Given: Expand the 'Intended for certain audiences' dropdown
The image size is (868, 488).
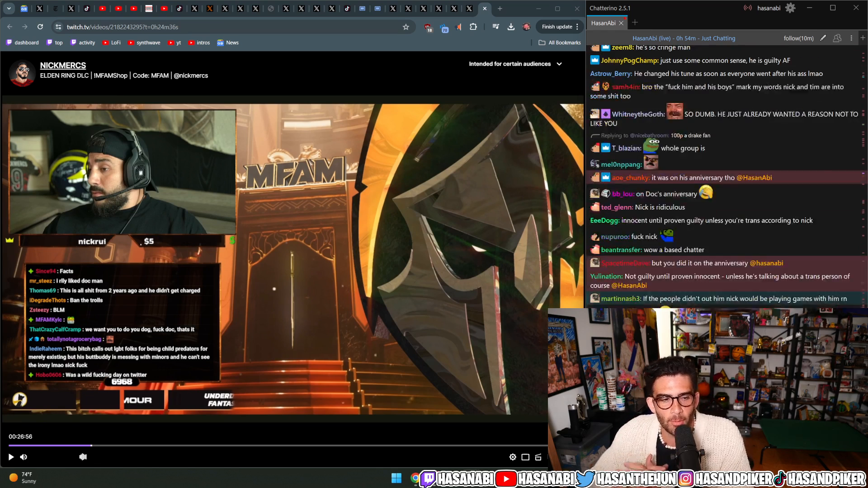Looking at the screenshot, I should [559, 64].
